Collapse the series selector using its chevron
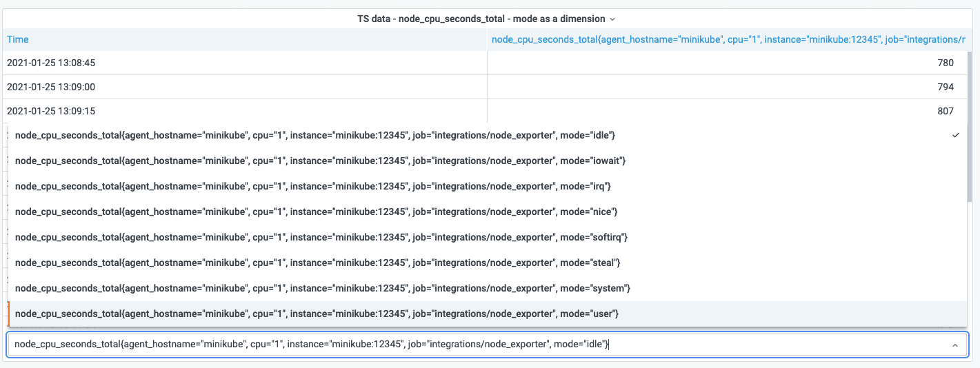The height and width of the screenshot is (368, 980). click(954, 345)
